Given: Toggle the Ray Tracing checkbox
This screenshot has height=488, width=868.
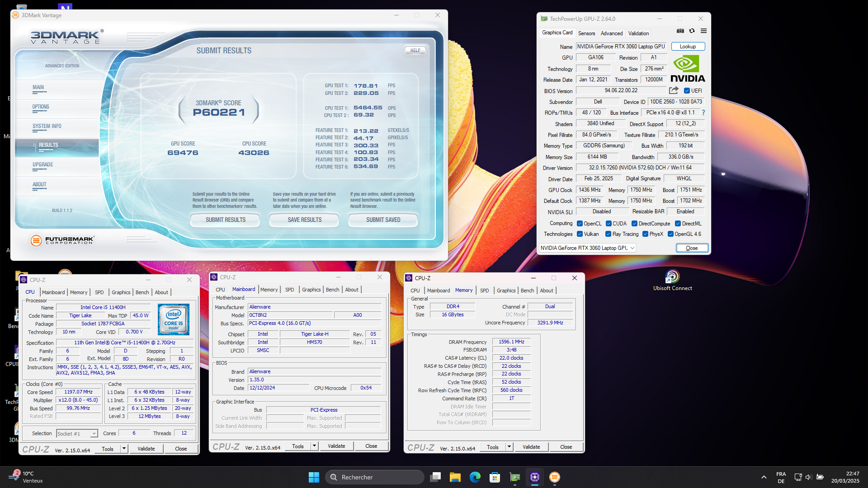Looking at the screenshot, I should [609, 234].
